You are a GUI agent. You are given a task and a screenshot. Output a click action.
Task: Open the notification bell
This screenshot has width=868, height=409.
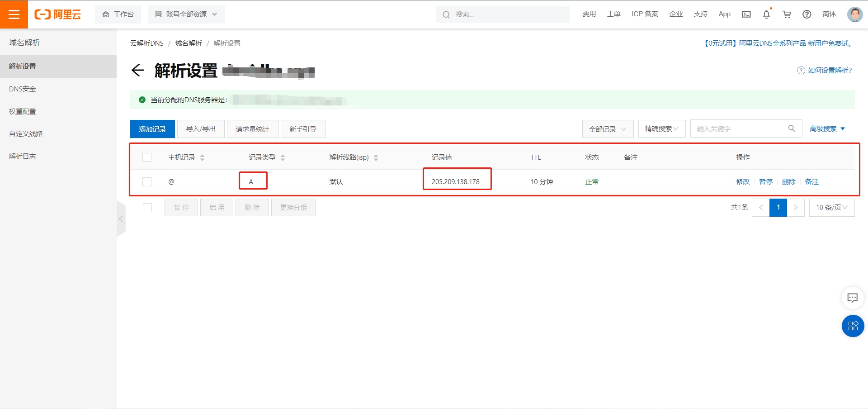click(766, 14)
